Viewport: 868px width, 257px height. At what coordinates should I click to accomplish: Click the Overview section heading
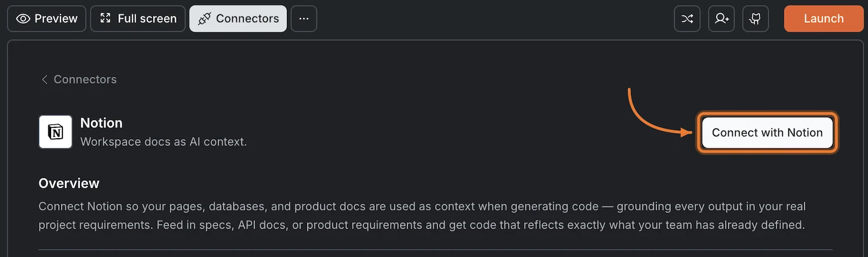(69, 183)
